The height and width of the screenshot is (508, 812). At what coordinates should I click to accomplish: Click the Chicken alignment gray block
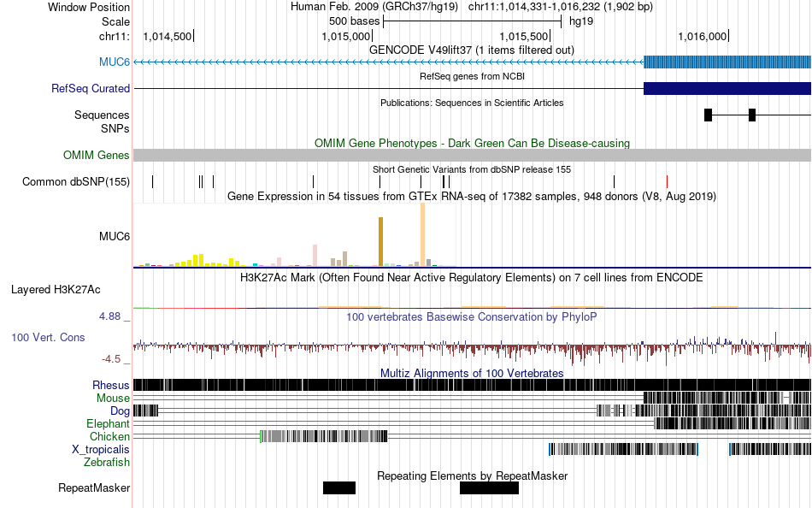coord(324,436)
